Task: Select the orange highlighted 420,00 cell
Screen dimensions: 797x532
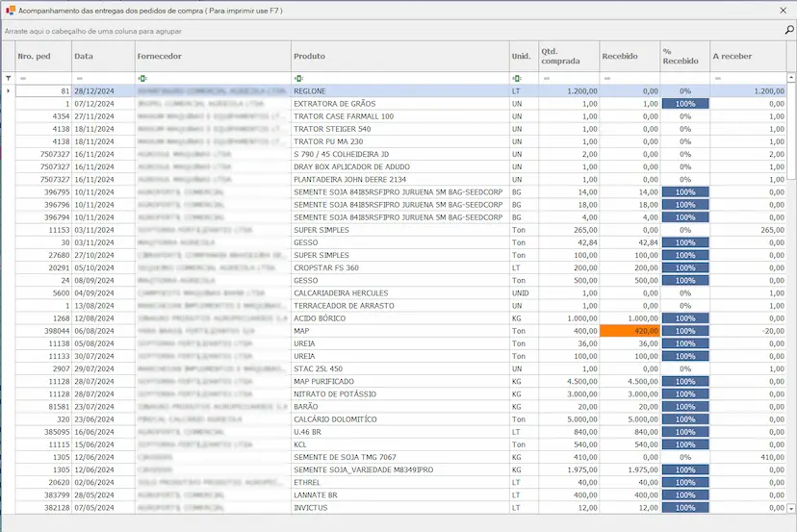Action: tap(630, 330)
